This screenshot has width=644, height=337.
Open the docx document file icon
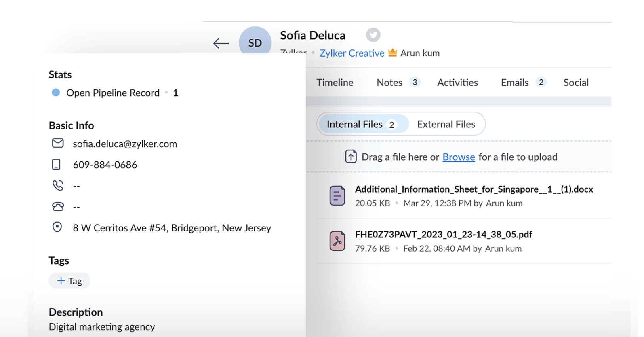tap(337, 196)
